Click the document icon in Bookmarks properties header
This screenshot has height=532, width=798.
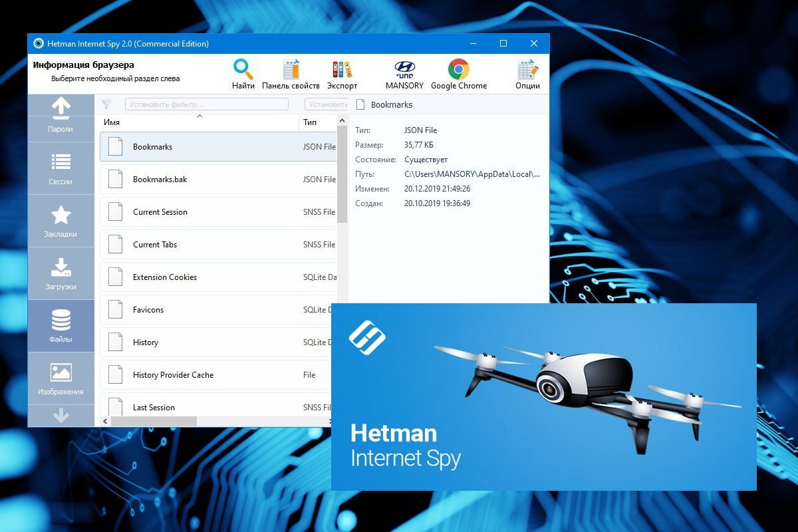point(360,104)
